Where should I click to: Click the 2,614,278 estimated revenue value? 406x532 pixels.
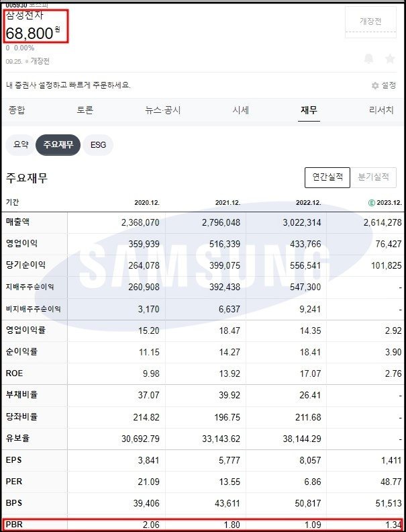pos(383,222)
